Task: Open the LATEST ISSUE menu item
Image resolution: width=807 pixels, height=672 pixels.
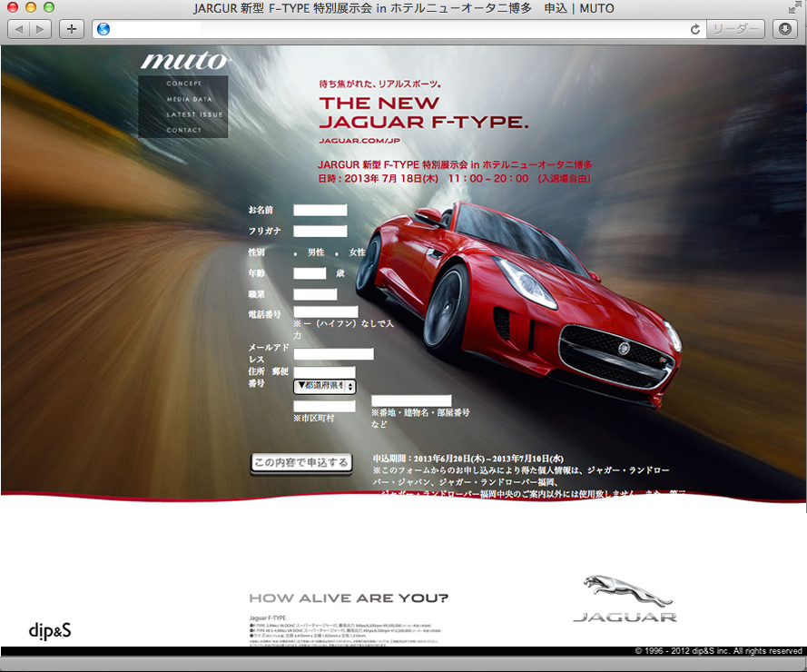Action: click(x=194, y=114)
